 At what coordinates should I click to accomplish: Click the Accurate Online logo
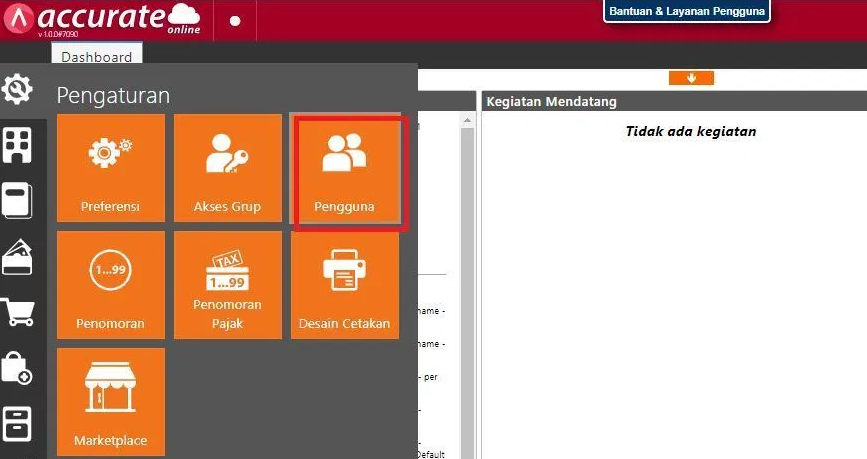pos(104,19)
